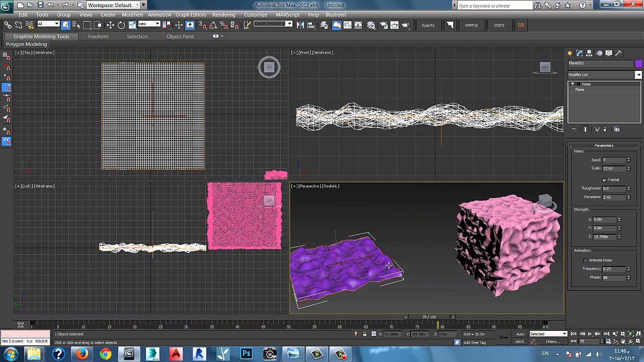Image resolution: width=644 pixels, height=362 pixels.
Task: Open the selection filter All dropdown
Action: pyautogui.click(x=49, y=24)
